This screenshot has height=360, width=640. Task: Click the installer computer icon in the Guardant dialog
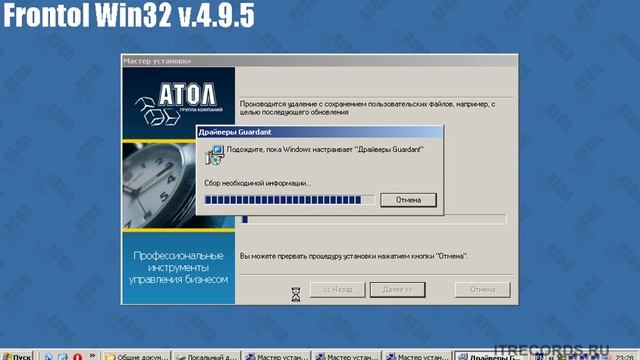point(214,155)
